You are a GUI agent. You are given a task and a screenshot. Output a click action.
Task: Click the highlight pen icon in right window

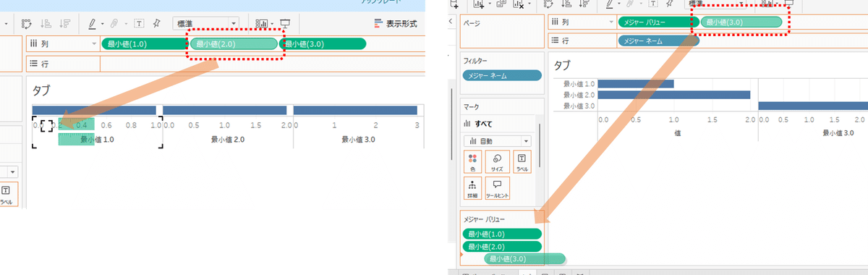[610, 4]
